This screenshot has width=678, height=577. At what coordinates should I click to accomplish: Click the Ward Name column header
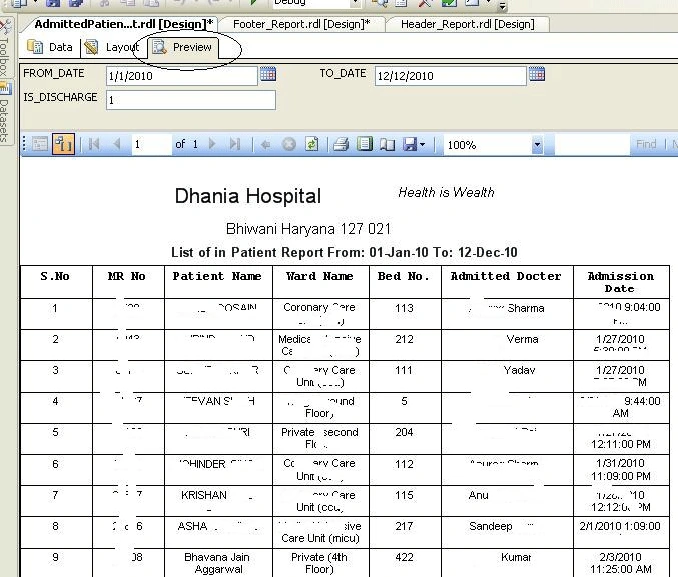(x=320, y=282)
